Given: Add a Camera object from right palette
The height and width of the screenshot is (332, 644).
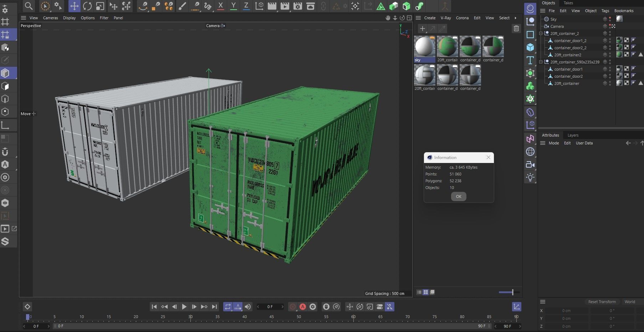Looking at the screenshot, I should [530, 164].
